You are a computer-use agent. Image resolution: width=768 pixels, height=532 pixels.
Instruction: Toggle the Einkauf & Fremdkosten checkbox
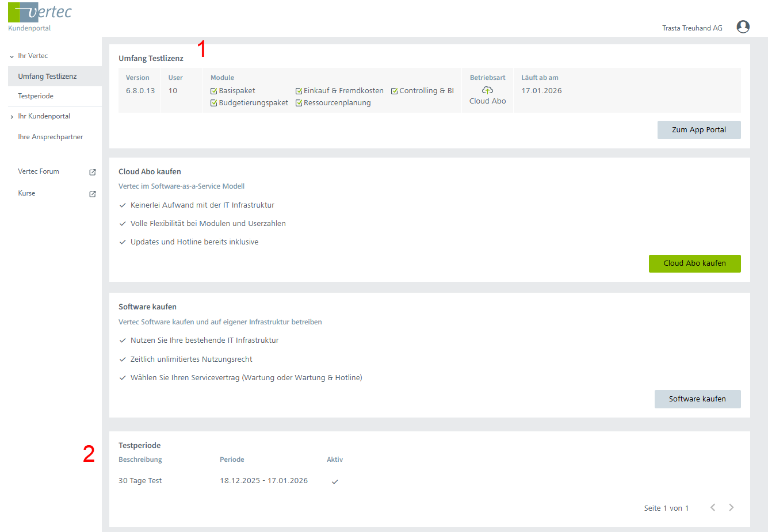tap(299, 91)
